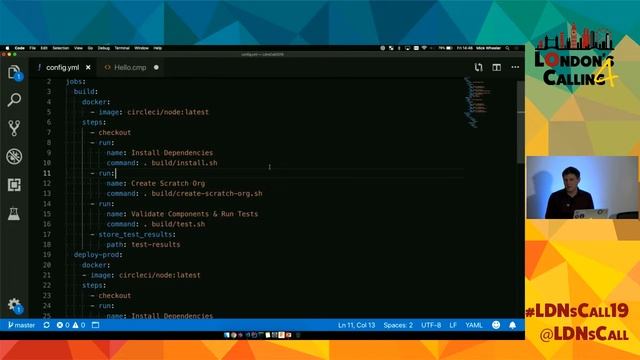Click '. build/create-scratch-org.sh' text
The width and height of the screenshot is (640, 360).
(203, 193)
